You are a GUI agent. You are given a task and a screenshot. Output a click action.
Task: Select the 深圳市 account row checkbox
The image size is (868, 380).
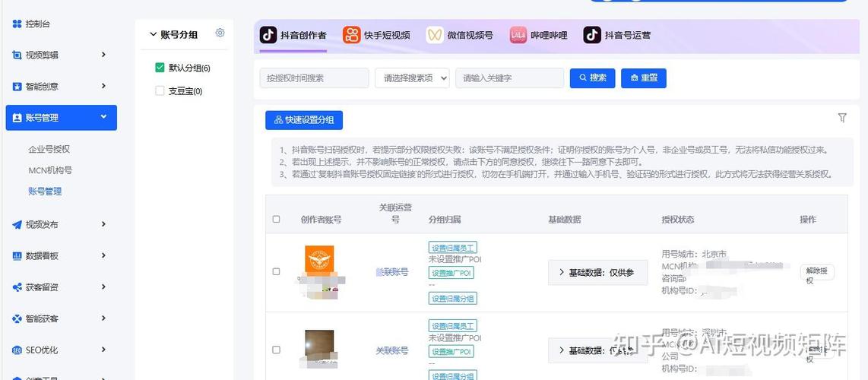coord(276,350)
